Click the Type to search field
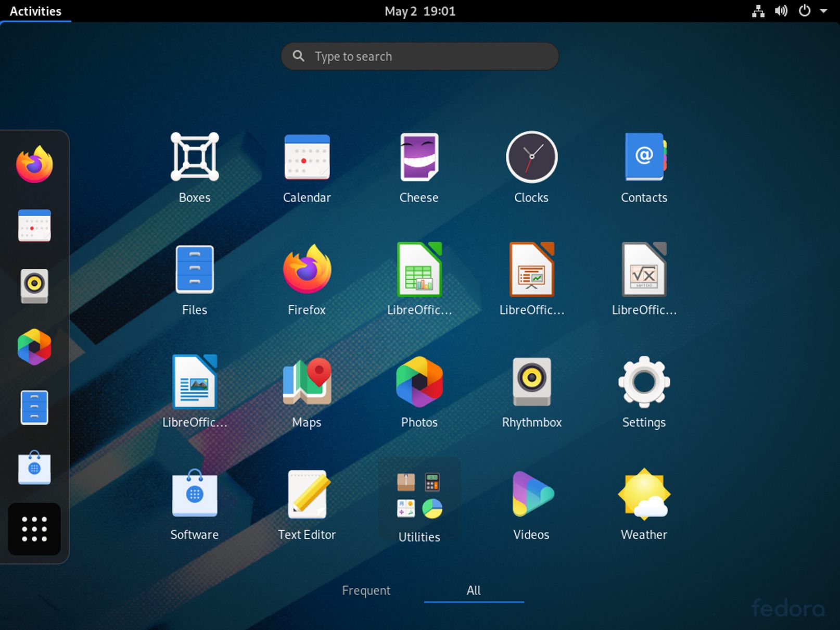The image size is (840, 630). tap(420, 56)
